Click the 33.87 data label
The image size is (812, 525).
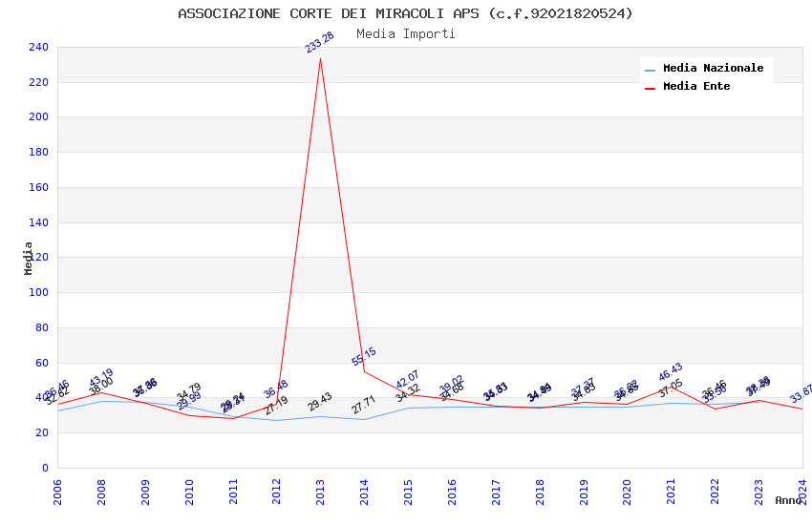click(801, 394)
